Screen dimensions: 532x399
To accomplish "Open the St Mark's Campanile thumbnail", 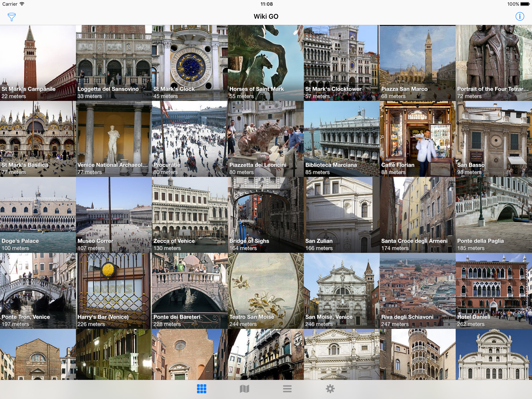I will point(38,63).
